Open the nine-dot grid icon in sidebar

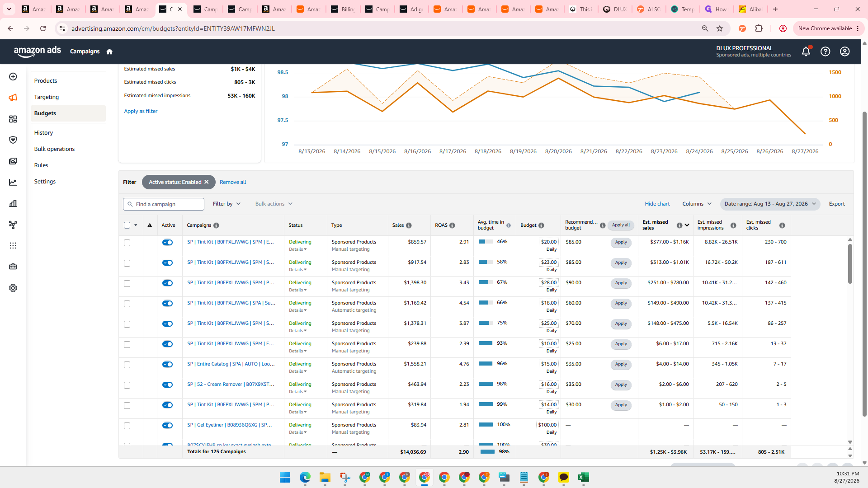[x=13, y=246]
